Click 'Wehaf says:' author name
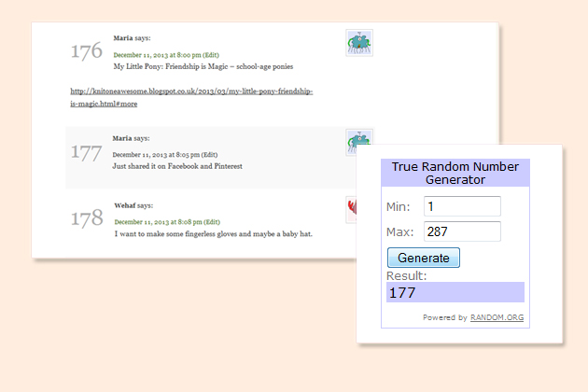The width and height of the screenshot is (588, 392). pyautogui.click(x=133, y=205)
